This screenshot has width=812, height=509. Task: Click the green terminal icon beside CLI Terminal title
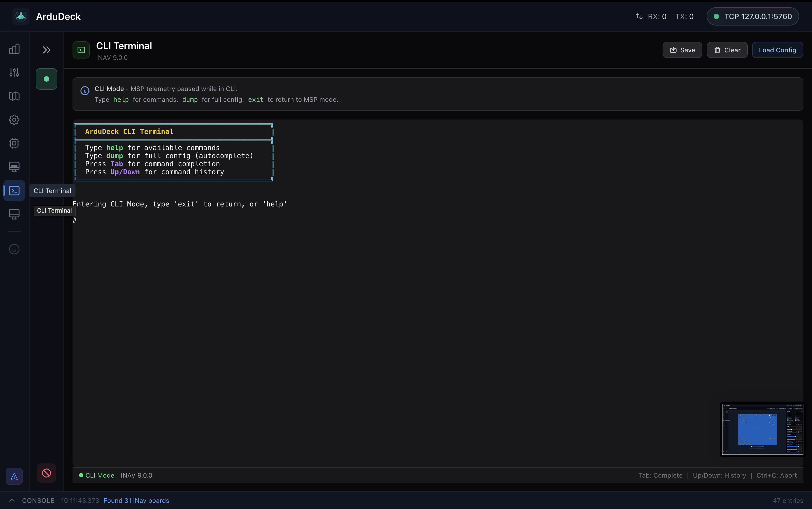point(81,50)
